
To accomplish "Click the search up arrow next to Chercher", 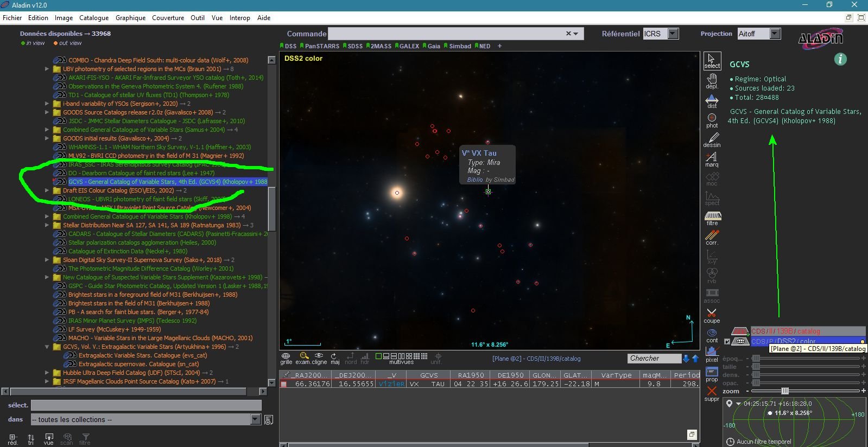I will pyautogui.click(x=695, y=359).
